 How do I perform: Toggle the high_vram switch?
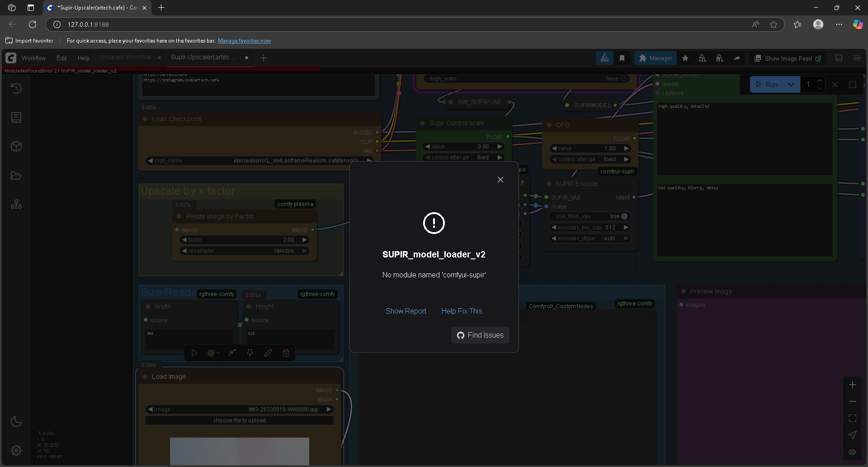click(623, 79)
